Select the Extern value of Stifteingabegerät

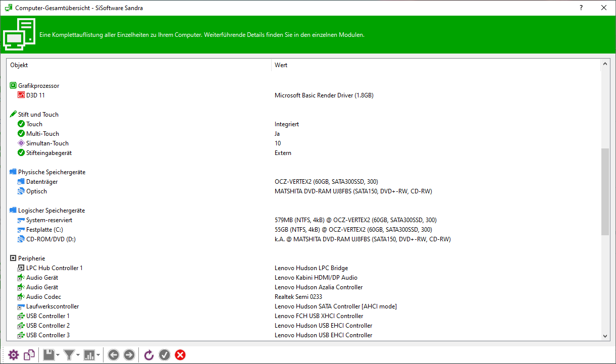click(283, 153)
